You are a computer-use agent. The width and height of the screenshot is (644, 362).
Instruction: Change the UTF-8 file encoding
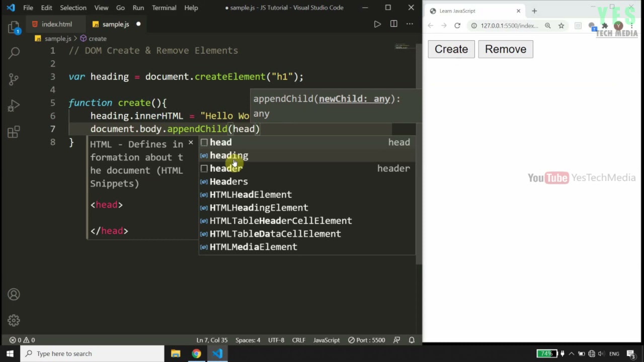[276, 340]
